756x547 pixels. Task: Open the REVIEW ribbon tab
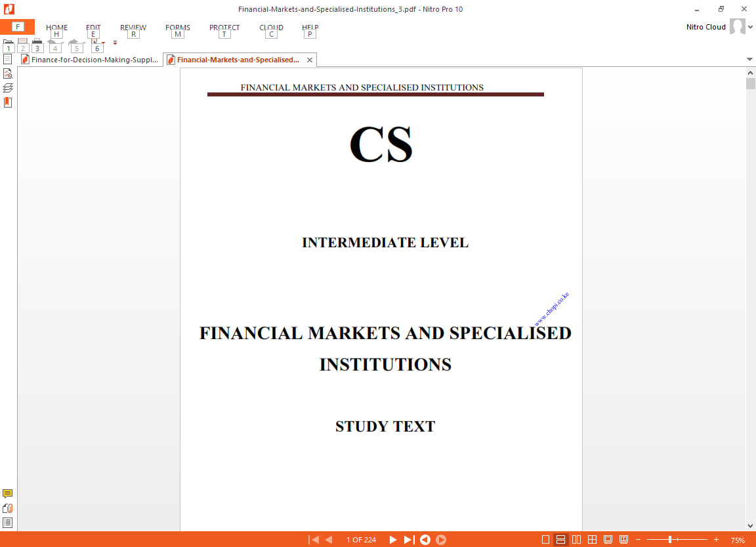coord(133,28)
